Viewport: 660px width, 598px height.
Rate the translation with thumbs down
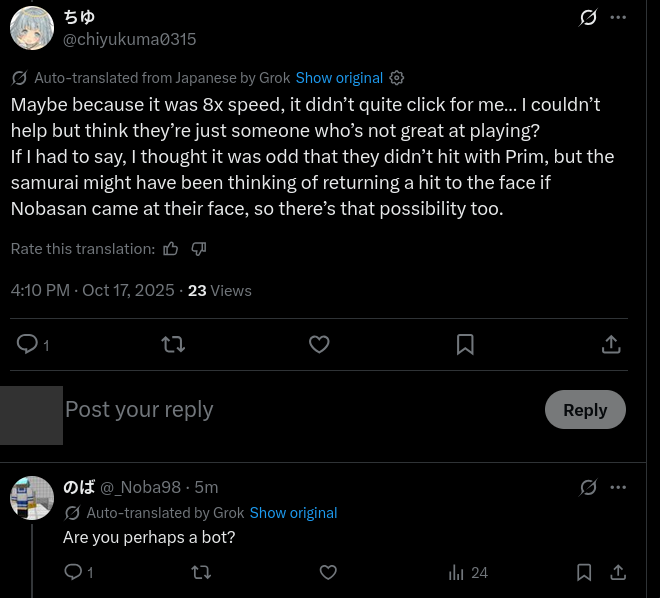pos(198,249)
